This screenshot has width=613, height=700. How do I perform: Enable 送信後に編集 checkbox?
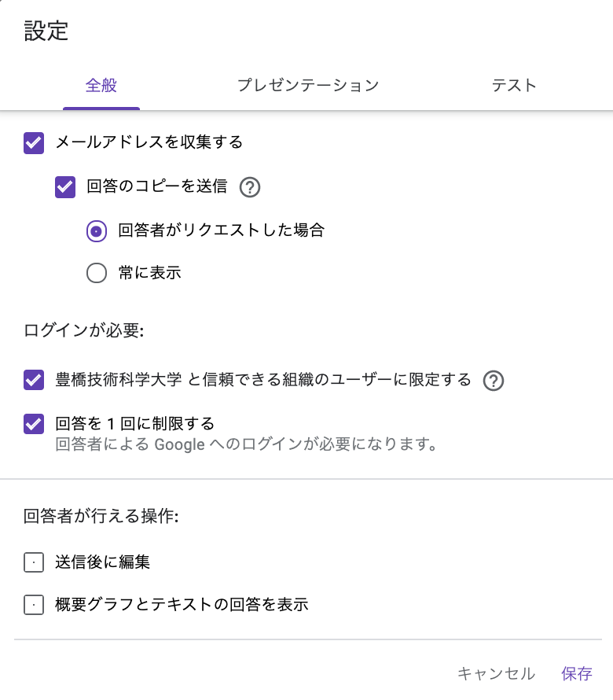pyautogui.click(x=34, y=562)
